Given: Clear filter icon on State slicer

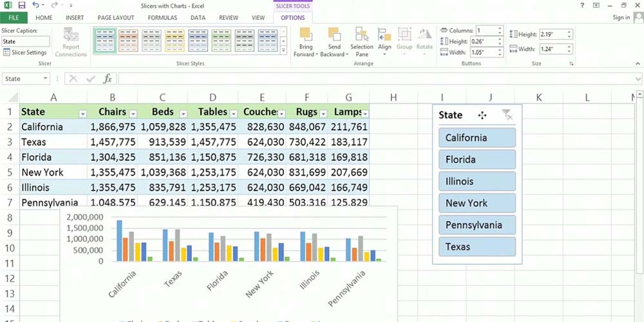Looking at the screenshot, I should click(x=507, y=115).
